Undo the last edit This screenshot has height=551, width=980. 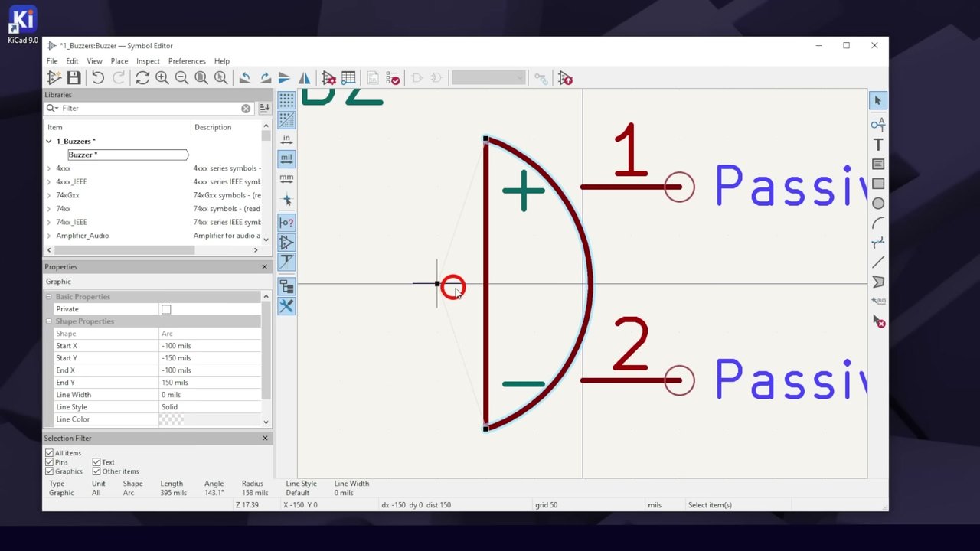(98, 78)
